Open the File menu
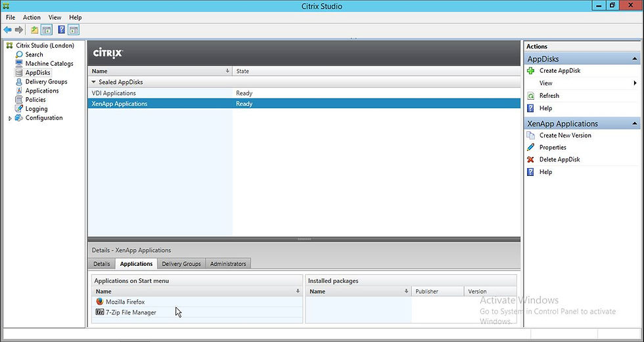This screenshot has width=644, height=342. coord(11,17)
